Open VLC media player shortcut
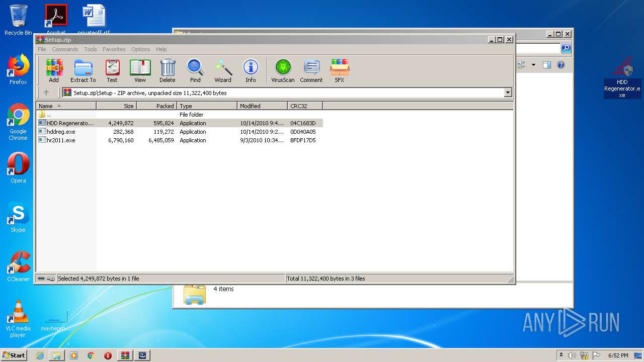The width and height of the screenshot is (644, 362). coord(18,319)
